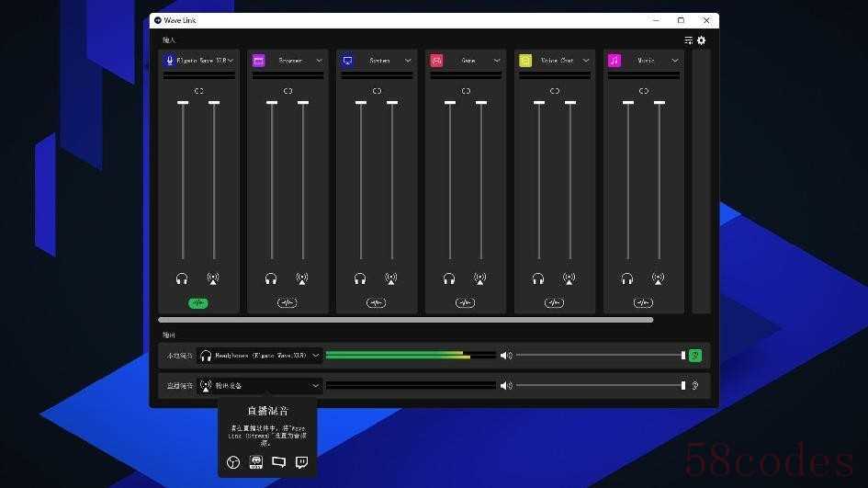Mute System channel in stream mix
The image size is (868, 488).
(x=390, y=278)
